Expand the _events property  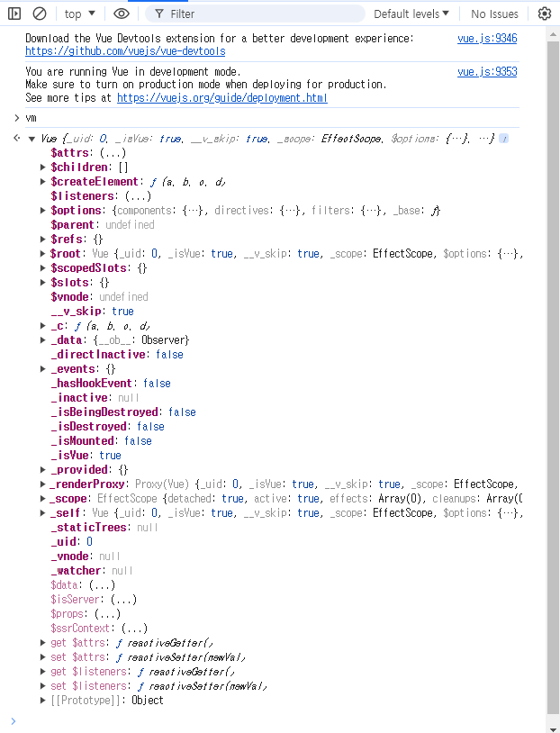pyautogui.click(x=42, y=369)
